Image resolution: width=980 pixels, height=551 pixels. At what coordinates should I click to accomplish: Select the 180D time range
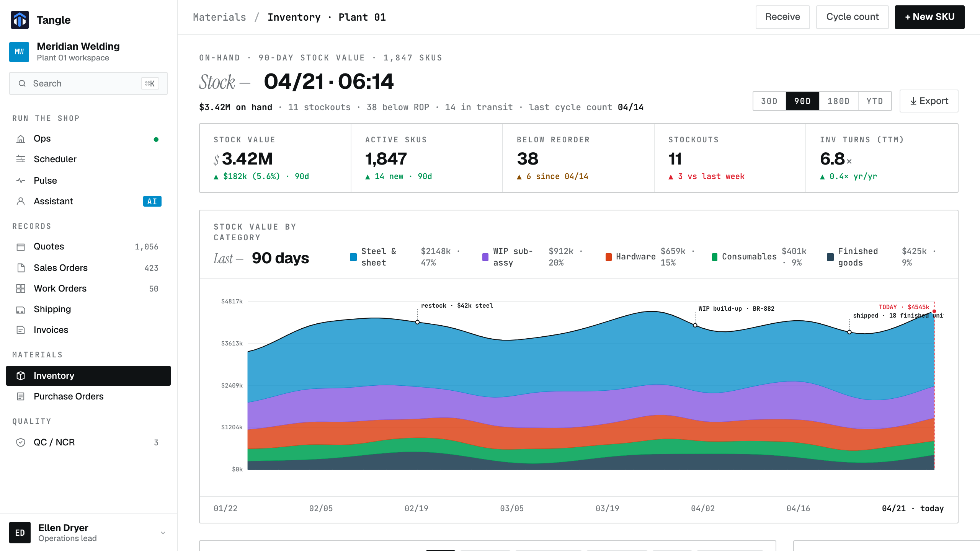[838, 101]
